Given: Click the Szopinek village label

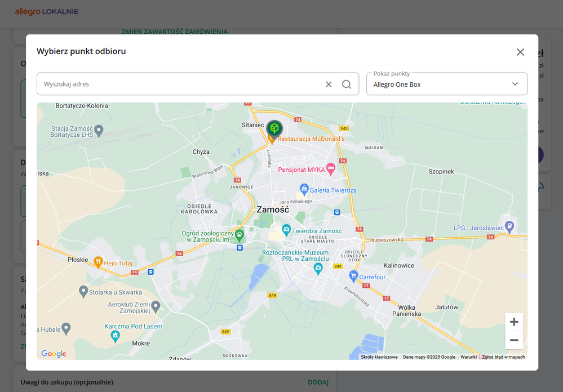Looking at the screenshot, I should tap(441, 172).
